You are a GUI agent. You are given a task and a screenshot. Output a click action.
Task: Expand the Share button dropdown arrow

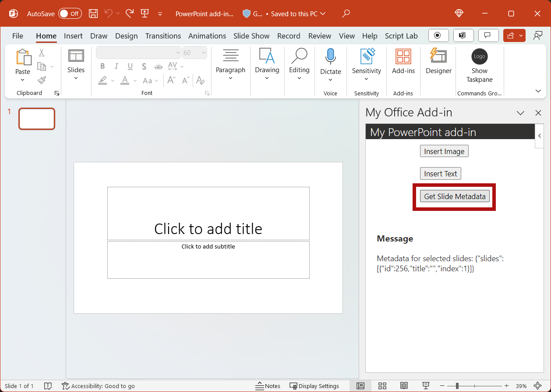(520, 35)
